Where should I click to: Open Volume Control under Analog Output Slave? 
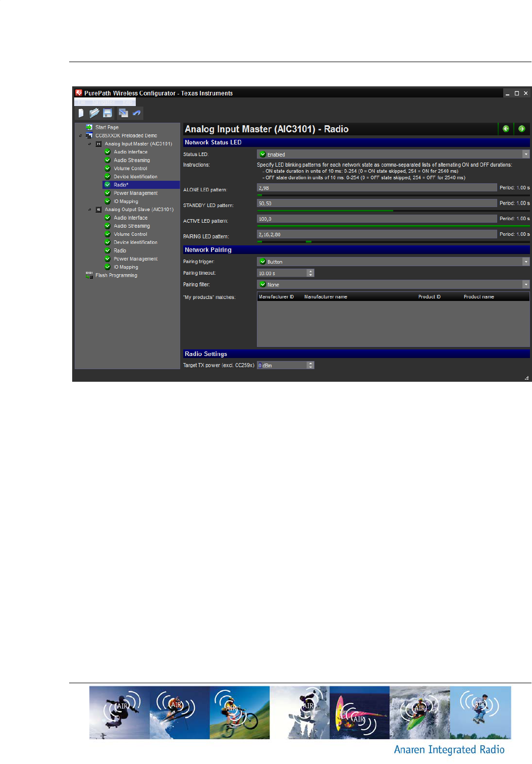(130, 234)
